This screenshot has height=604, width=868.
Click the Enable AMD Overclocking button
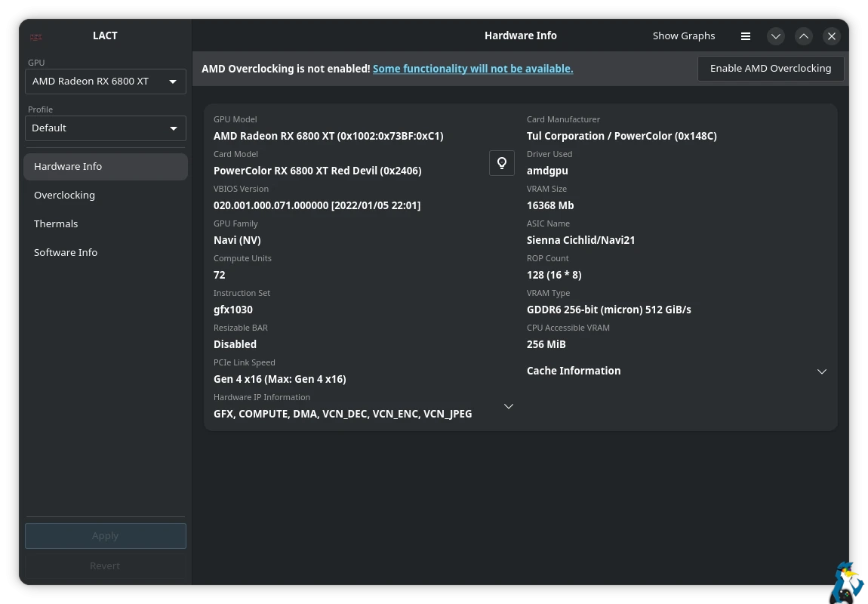pos(771,69)
